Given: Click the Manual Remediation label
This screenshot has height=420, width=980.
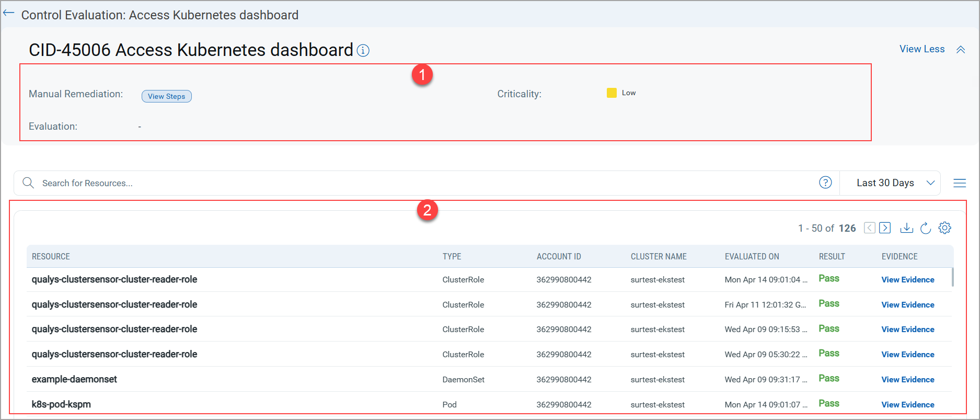Looking at the screenshot, I should tap(76, 94).
